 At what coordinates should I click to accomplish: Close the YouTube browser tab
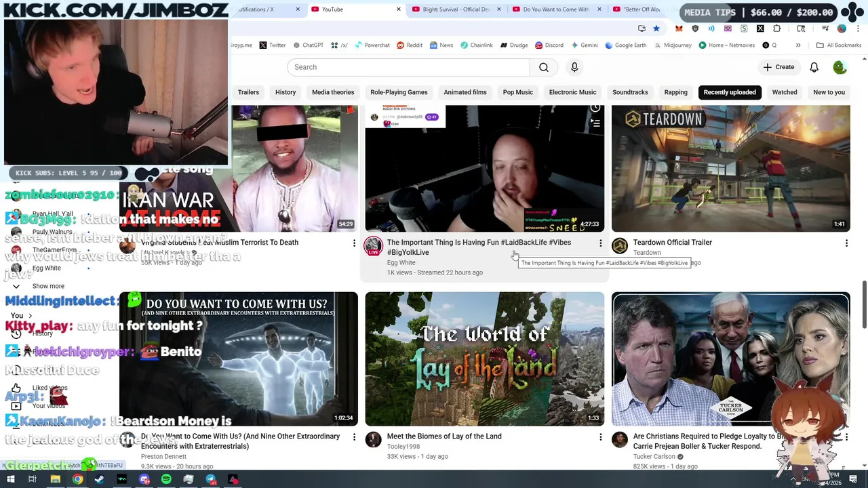point(398,9)
